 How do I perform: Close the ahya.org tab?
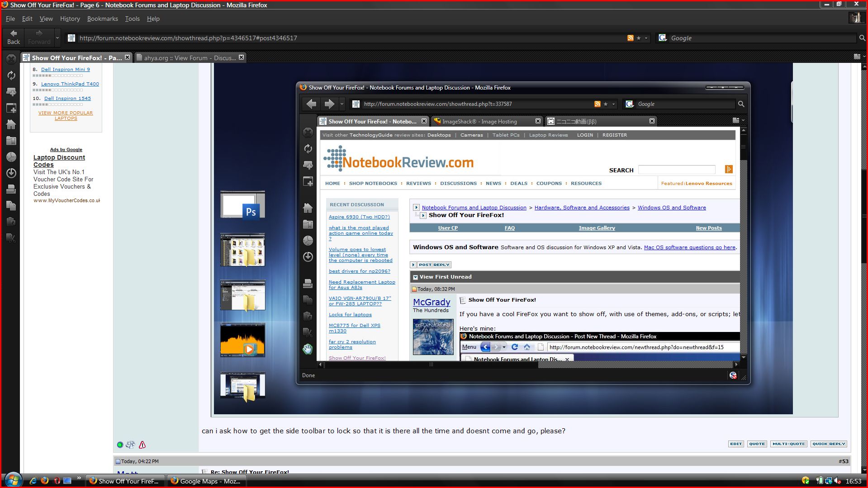(x=241, y=57)
